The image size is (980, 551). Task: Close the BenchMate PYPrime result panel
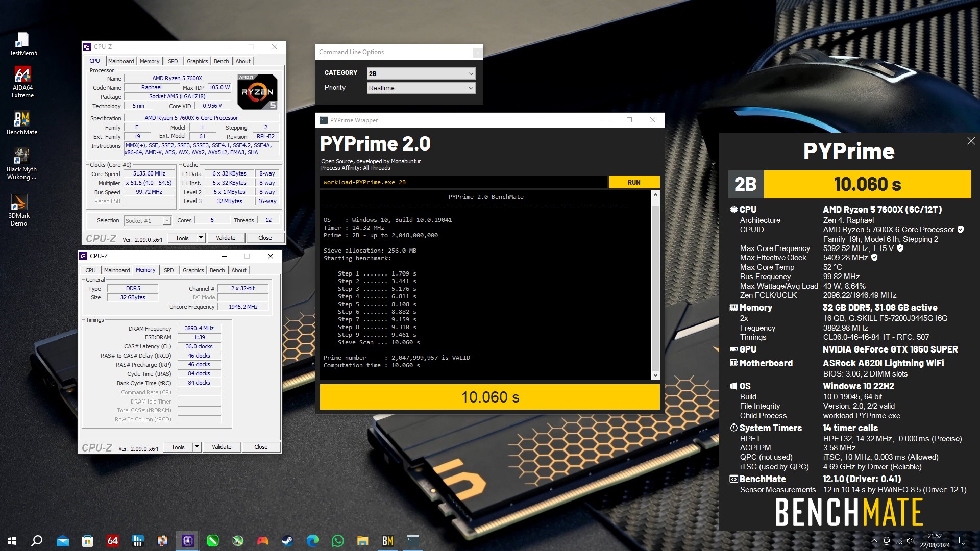971,141
